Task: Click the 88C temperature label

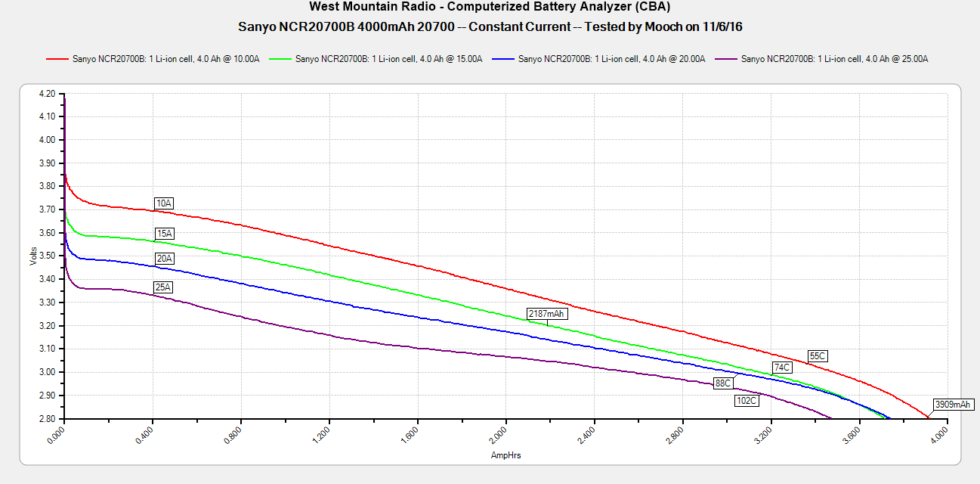Action: pos(723,383)
